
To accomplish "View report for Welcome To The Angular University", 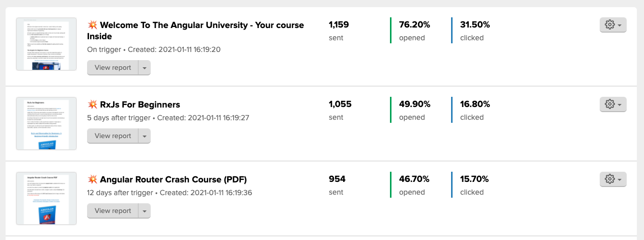I will pos(113,68).
